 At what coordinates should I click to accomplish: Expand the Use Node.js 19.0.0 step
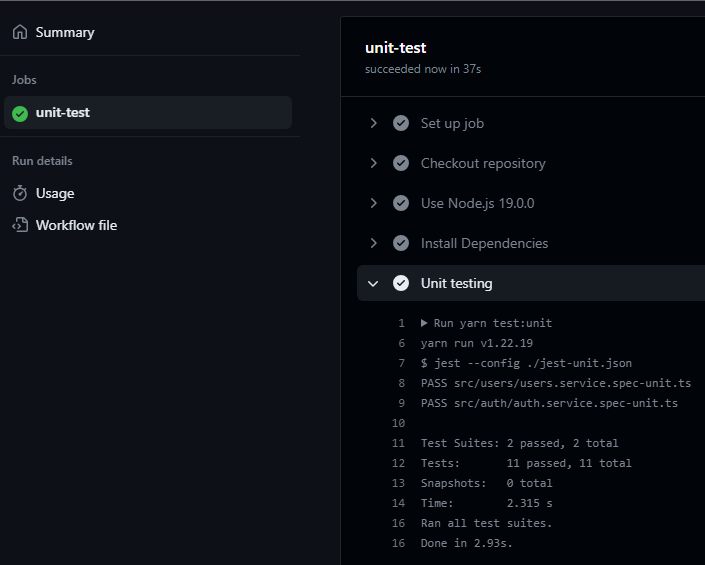[373, 203]
